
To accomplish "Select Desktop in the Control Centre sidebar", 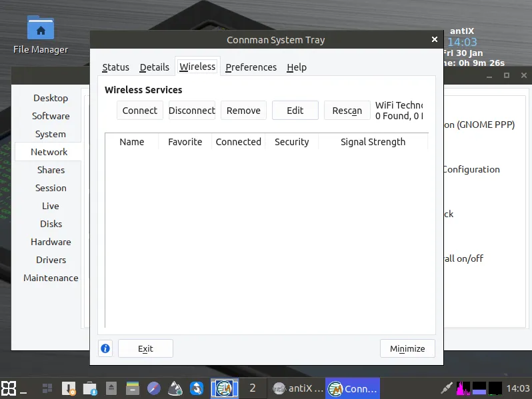I will point(51,98).
